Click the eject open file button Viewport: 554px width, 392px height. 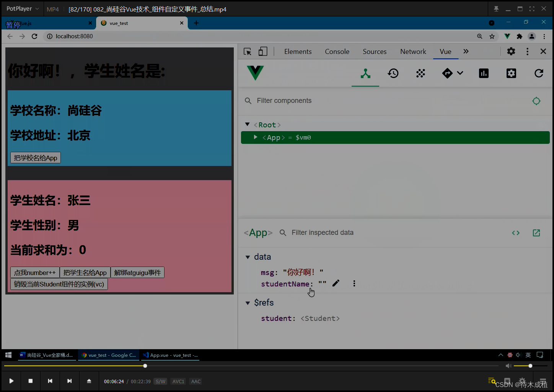coord(89,381)
